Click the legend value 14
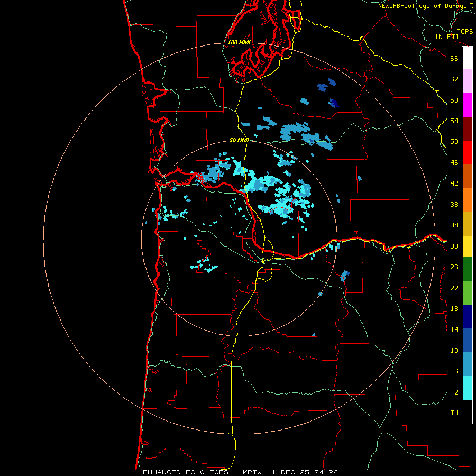Viewport: 476px width, 476px height. (454, 329)
